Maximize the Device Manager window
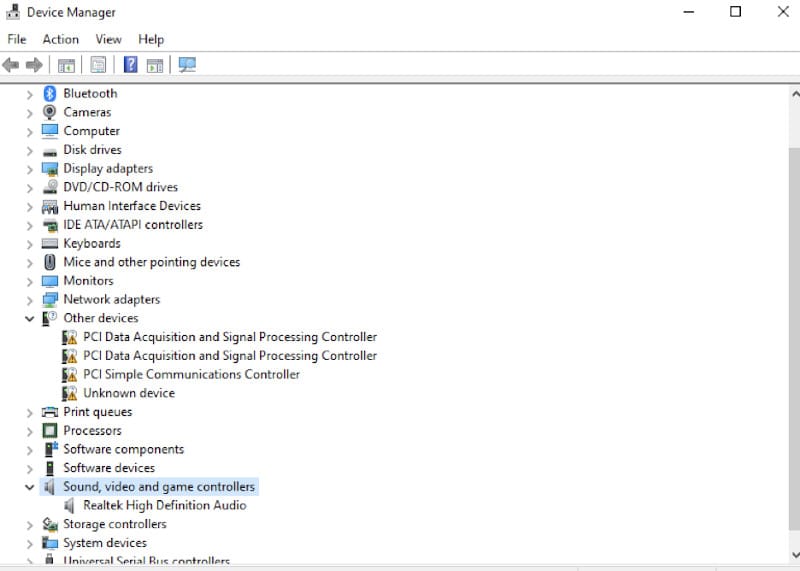Image resolution: width=800 pixels, height=571 pixels. [x=735, y=12]
